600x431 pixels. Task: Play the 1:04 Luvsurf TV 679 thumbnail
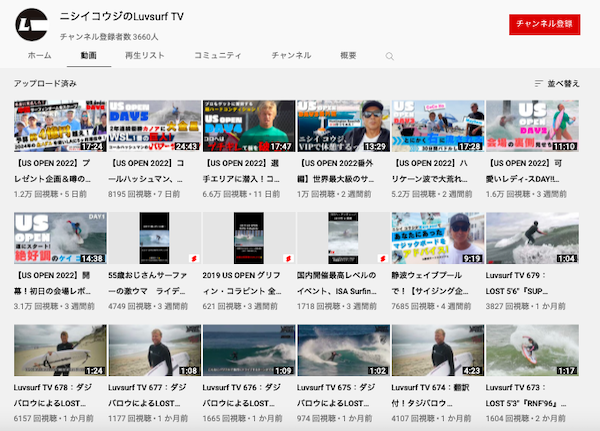(532, 238)
